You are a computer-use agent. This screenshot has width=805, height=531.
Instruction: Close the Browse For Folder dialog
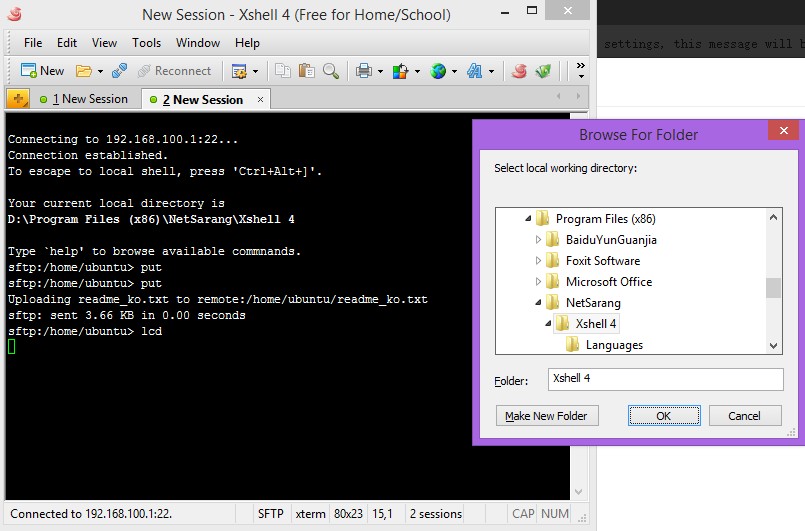(783, 130)
